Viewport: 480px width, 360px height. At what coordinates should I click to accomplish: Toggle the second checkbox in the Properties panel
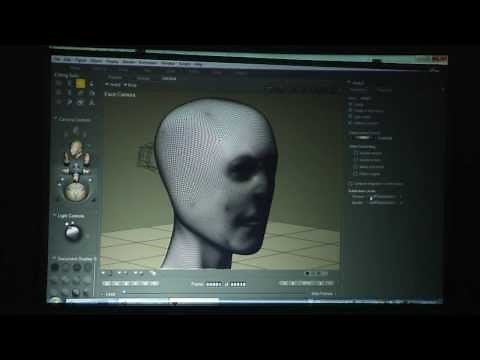click(x=350, y=110)
